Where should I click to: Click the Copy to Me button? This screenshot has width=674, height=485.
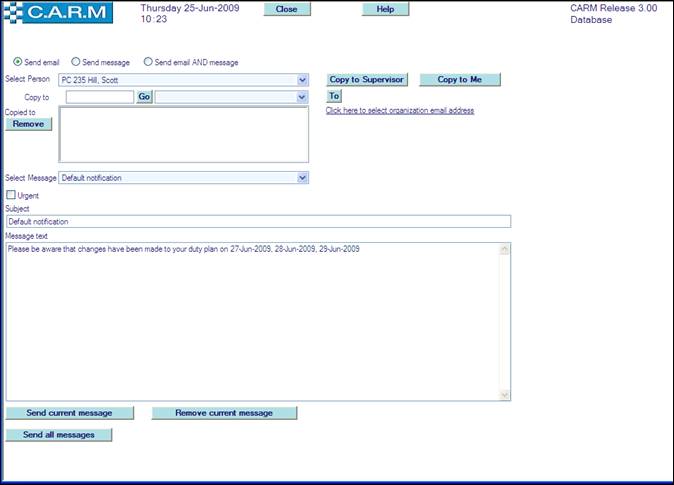click(459, 80)
